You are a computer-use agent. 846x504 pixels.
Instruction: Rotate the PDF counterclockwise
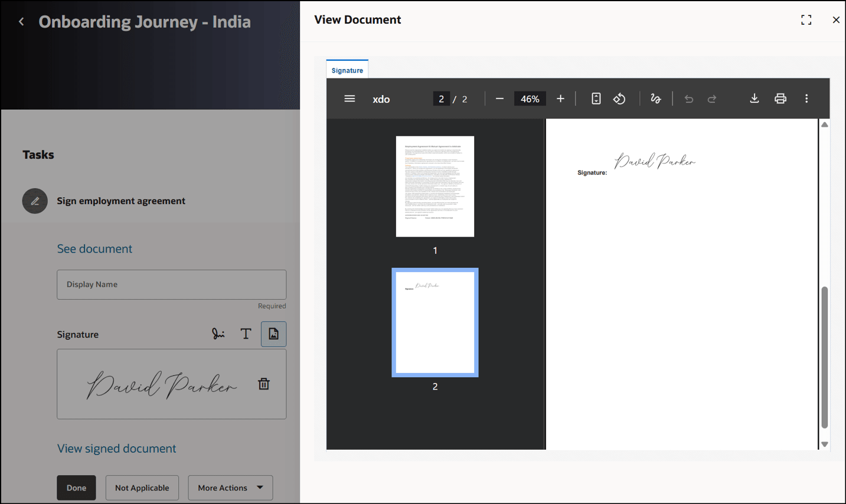(x=619, y=99)
